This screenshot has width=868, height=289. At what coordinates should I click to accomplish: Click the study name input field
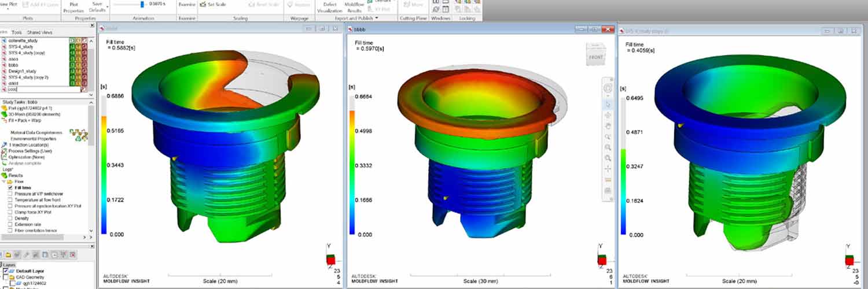[x=42, y=90]
